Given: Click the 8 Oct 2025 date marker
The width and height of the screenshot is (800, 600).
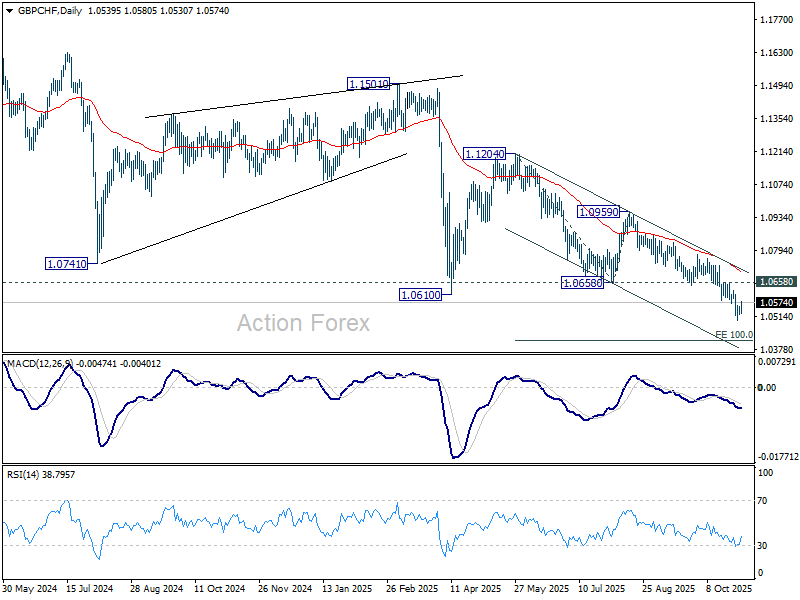Looking at the screenshot, I should point(729,589).
